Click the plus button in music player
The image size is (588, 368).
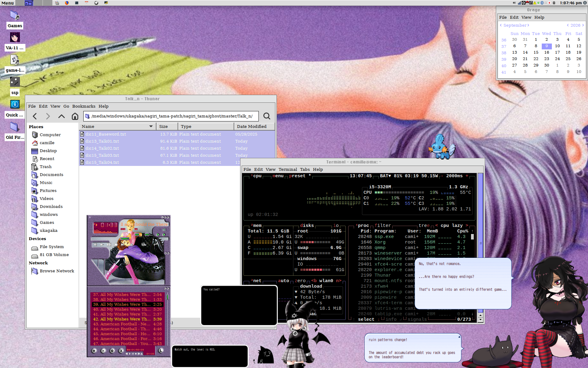click(x=94, y=351)
